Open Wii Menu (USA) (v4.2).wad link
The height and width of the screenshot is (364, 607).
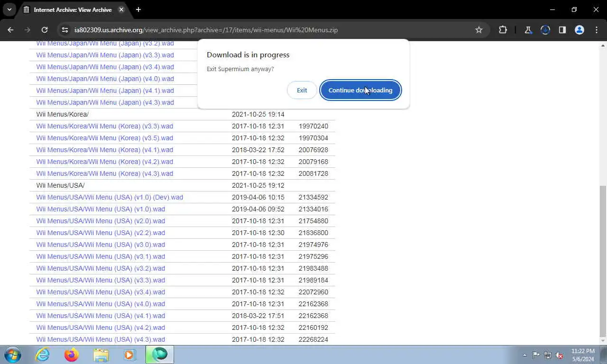pyautogui.click(x=101, y=328)
